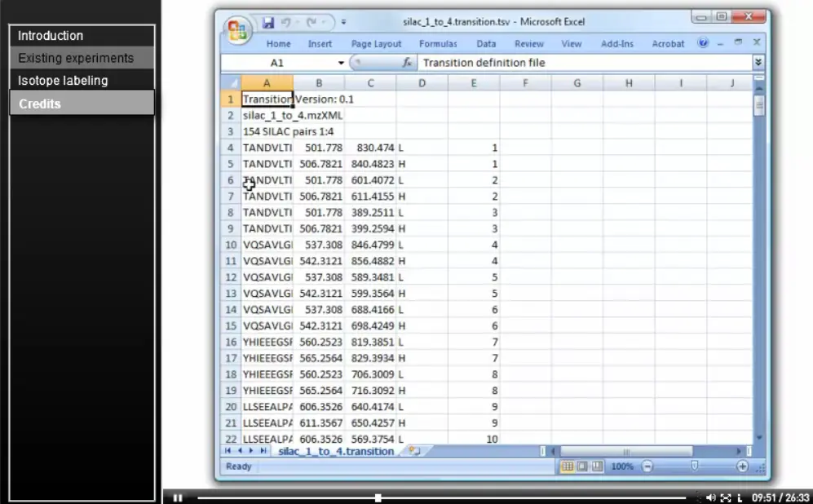
Task: Click the insert function fx icon
Action: (x=407, y=63)
